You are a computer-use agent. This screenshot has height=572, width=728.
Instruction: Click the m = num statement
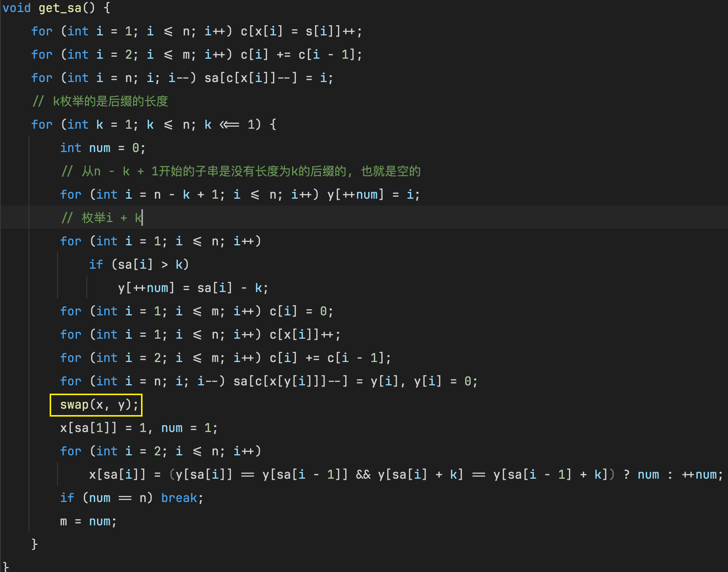88,521
